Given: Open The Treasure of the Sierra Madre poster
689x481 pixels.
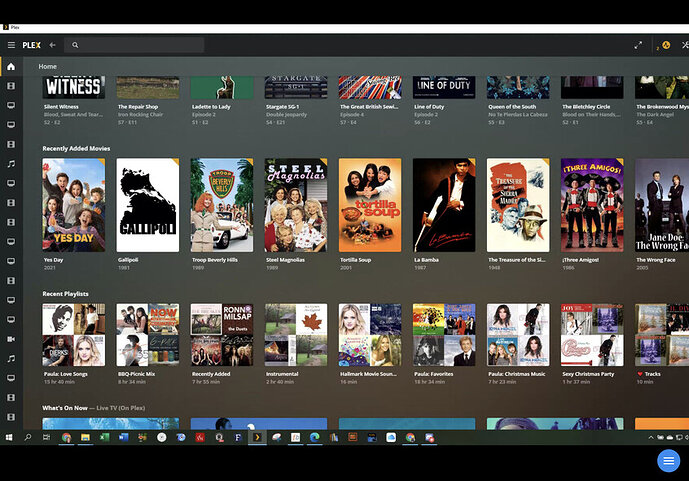Looking at the screenshot, I should coord(518,205).
